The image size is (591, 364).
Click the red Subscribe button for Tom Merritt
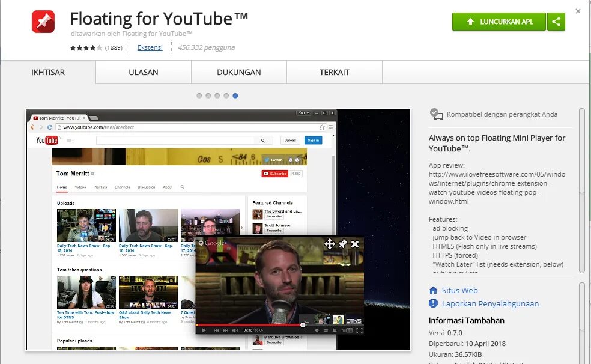pos(275,174)
